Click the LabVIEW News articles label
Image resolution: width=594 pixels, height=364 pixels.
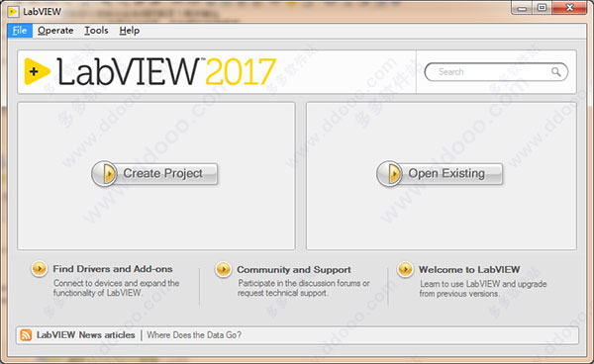tap(85, 335)
